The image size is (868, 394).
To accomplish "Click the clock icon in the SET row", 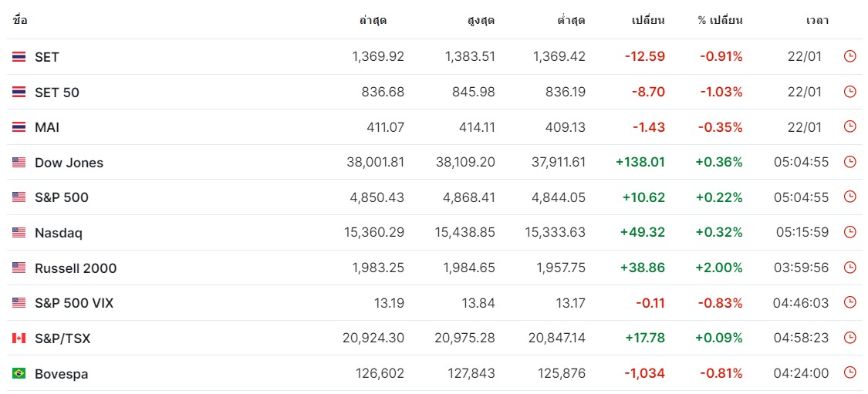I will (849, 56).
